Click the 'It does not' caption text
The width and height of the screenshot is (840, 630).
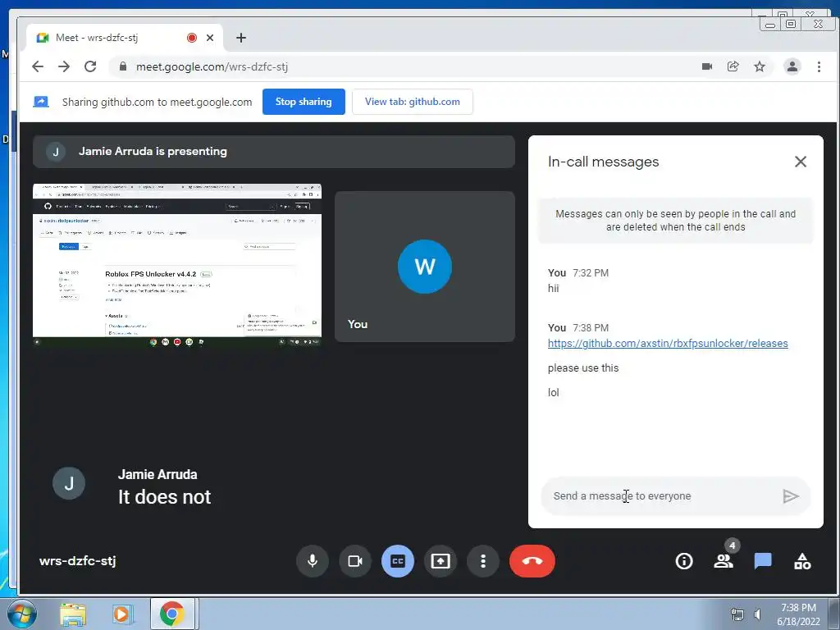[x=164, y=496]
